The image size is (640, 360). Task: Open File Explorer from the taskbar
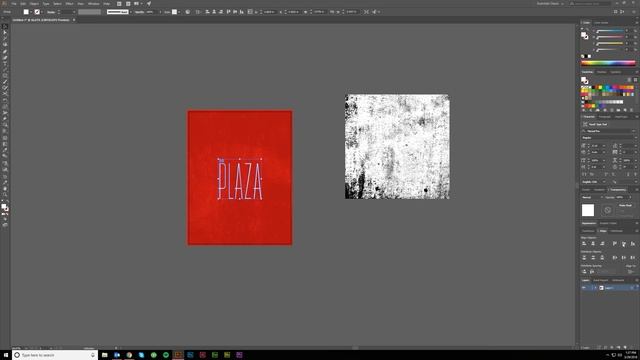(x=104, y=355)
